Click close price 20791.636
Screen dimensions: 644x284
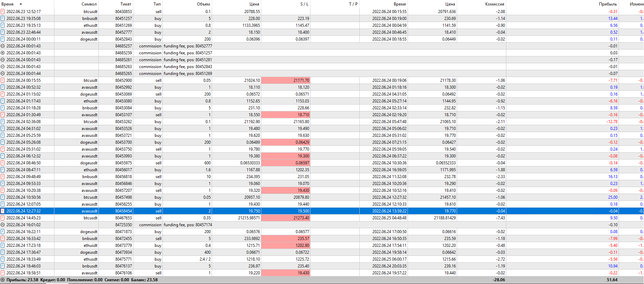[447, 11]
